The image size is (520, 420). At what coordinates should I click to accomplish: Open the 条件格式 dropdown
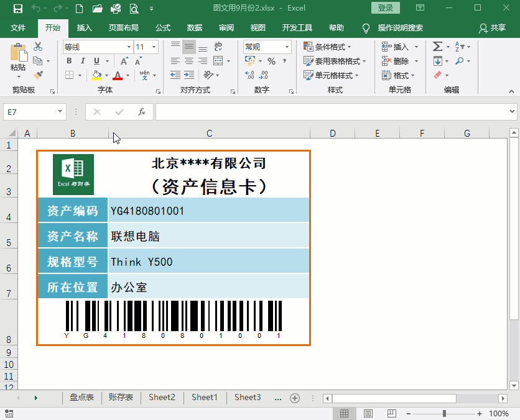click(327, 47)
